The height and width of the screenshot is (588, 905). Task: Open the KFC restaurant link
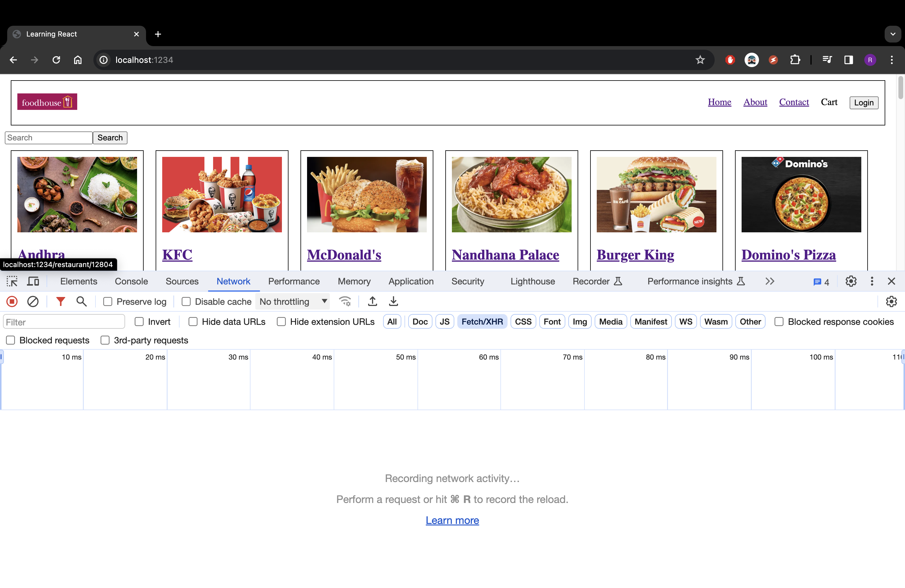click(177, 255)
